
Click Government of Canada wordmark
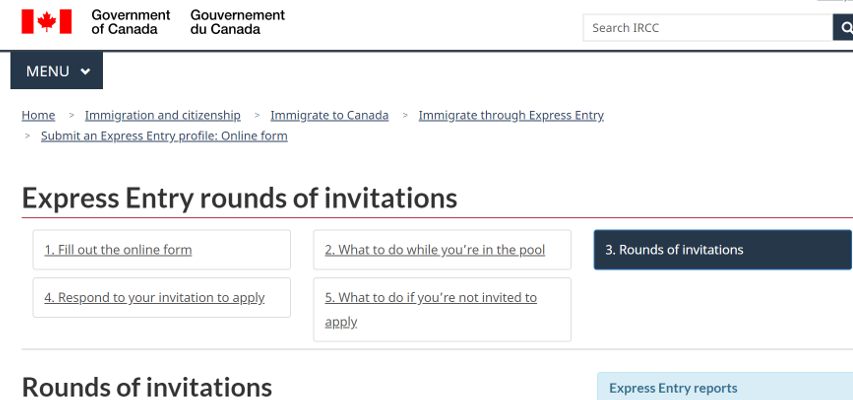(131, 22)
